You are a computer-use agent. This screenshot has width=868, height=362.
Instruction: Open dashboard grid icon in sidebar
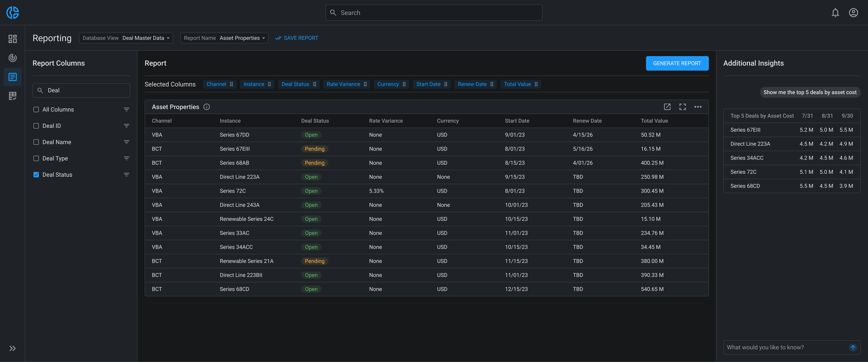12,39
